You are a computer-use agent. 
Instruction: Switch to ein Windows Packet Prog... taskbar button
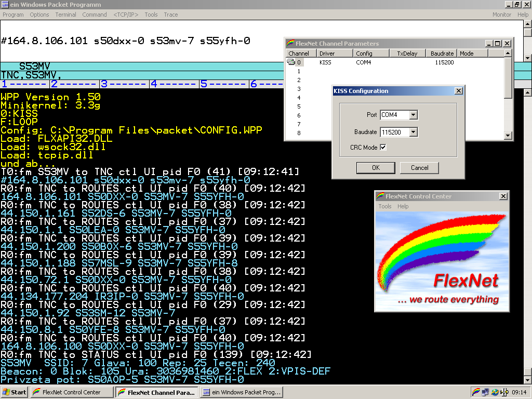pos(242,392)
